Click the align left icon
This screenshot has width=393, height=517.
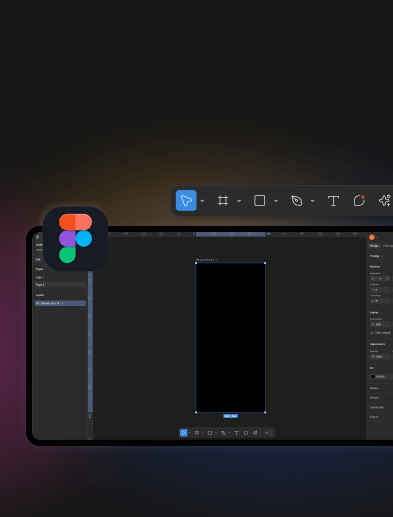point(373,278)
